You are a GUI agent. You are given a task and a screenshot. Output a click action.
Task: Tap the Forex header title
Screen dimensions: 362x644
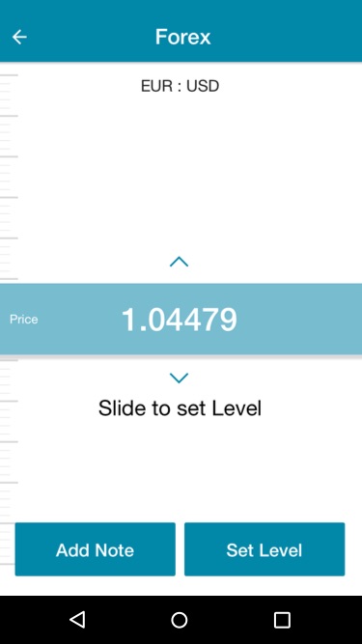(x=183, y=37)
